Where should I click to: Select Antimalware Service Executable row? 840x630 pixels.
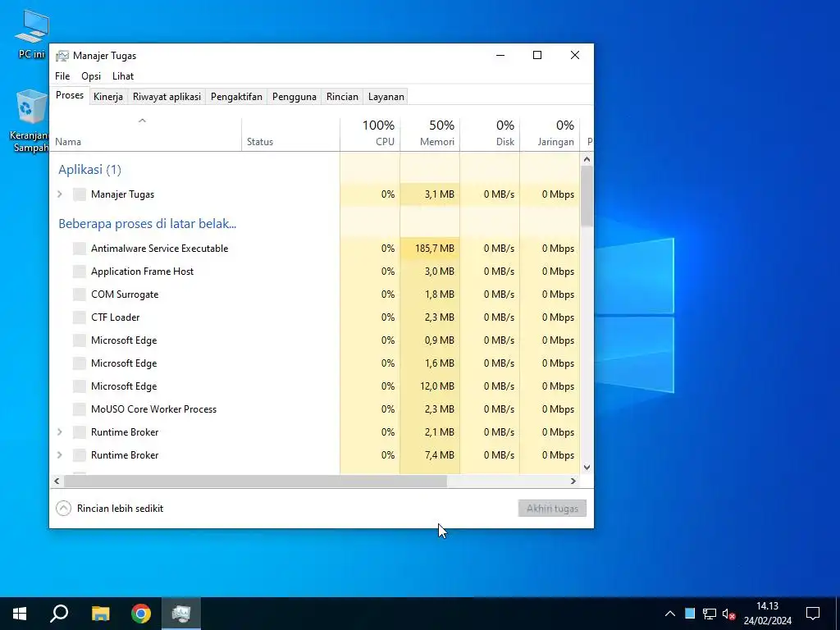coord(314,249)
